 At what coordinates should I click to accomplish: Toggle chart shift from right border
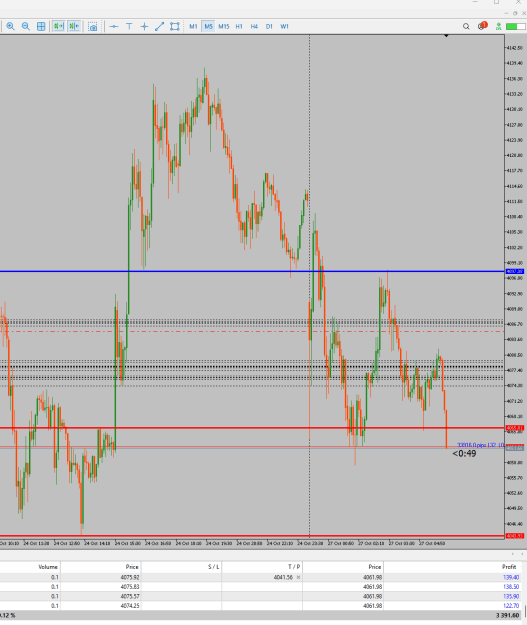coord(74,27)
